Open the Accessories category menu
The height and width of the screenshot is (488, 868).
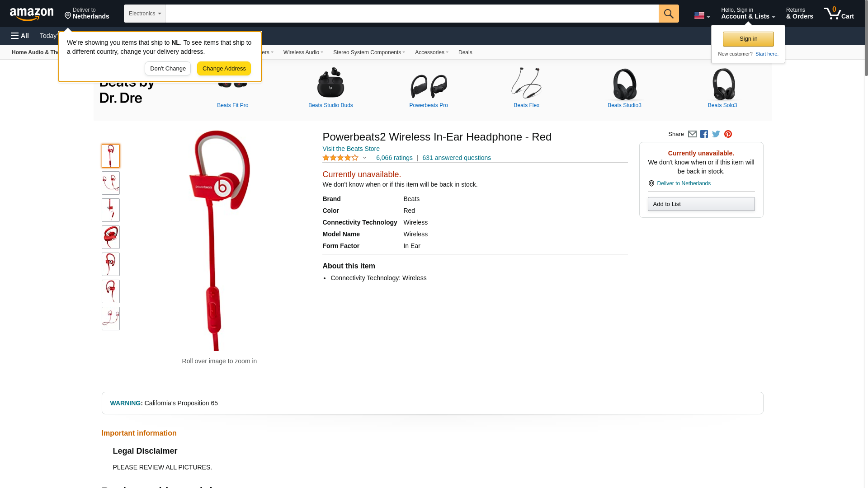click(432, 52)
